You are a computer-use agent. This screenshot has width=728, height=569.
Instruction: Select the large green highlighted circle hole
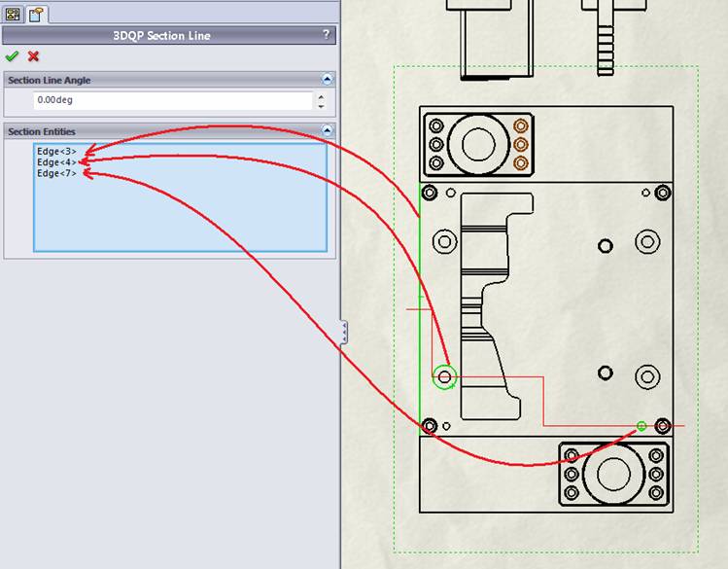[444, 376]
